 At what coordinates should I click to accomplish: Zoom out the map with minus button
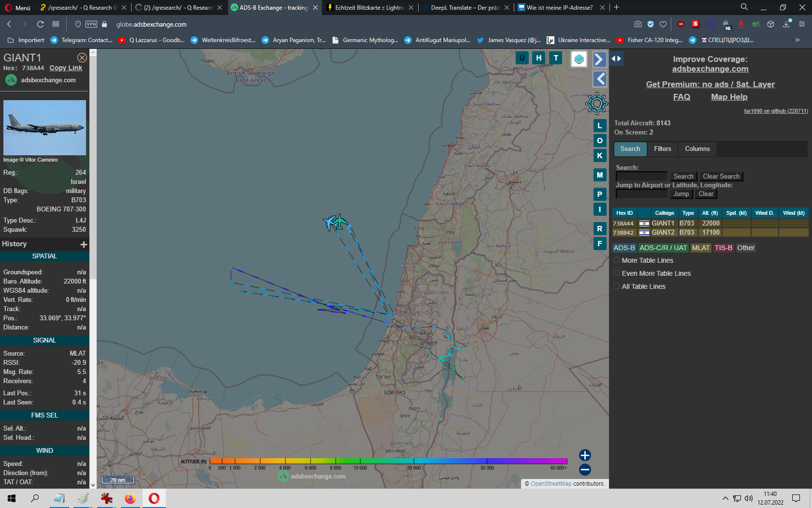[x=585, y=469]
